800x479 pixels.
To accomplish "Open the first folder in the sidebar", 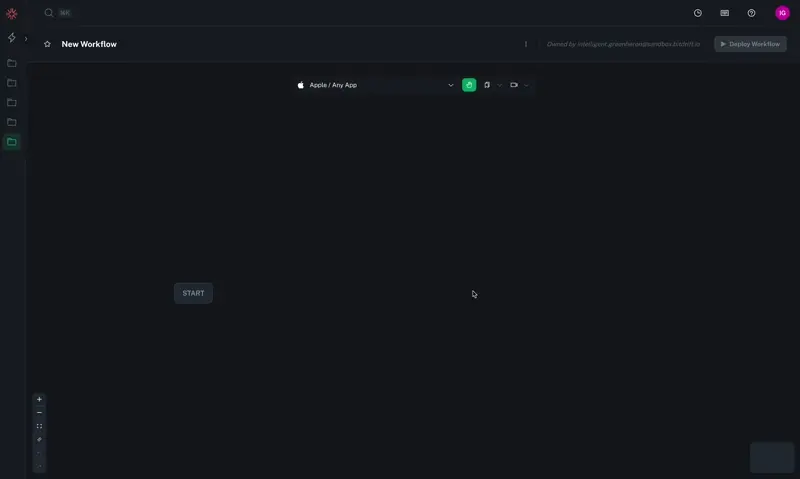I will point(12,63).
